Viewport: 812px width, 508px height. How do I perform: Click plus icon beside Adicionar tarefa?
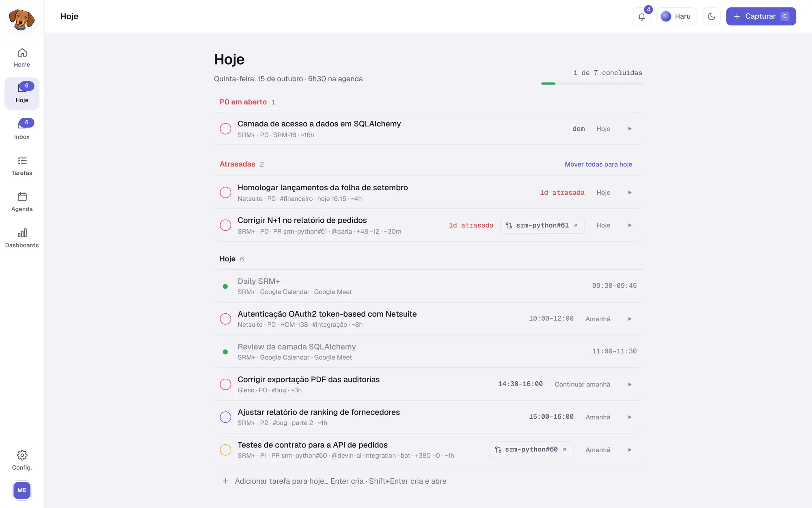(x=225, y=481)
